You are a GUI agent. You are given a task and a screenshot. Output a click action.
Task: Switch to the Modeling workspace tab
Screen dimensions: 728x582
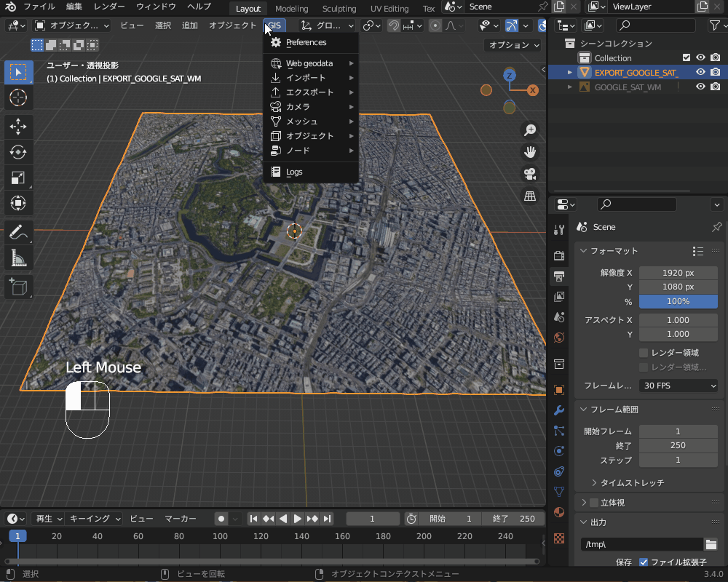291,9
